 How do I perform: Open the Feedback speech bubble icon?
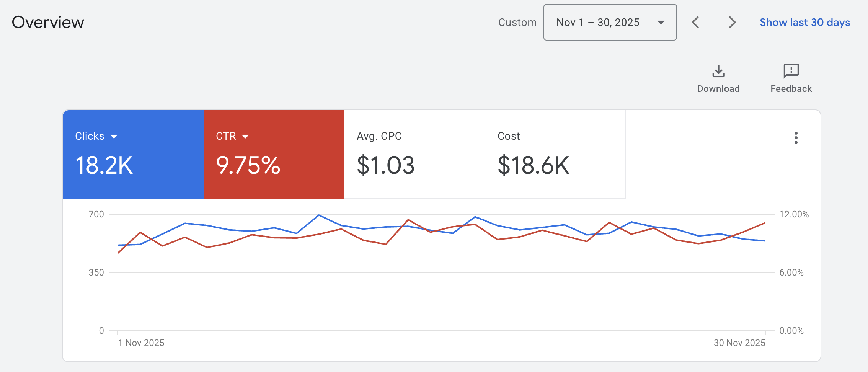point(791,71)
